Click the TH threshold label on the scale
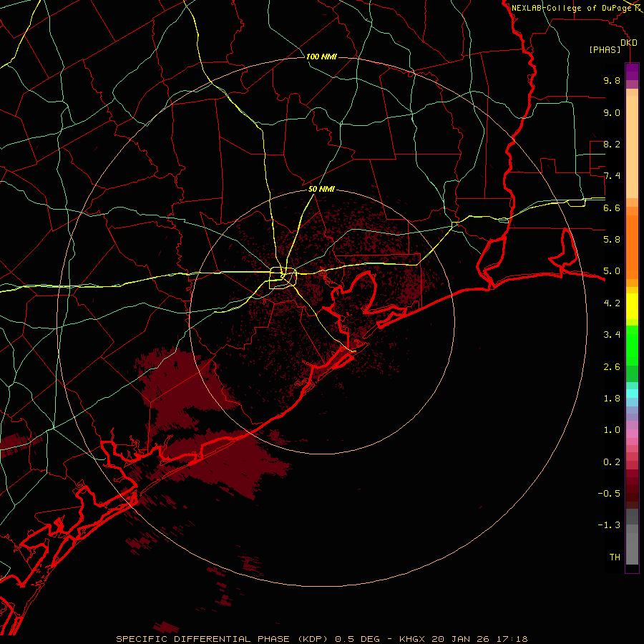Screen dimensions: 644x644 click(x=615, y=557)
